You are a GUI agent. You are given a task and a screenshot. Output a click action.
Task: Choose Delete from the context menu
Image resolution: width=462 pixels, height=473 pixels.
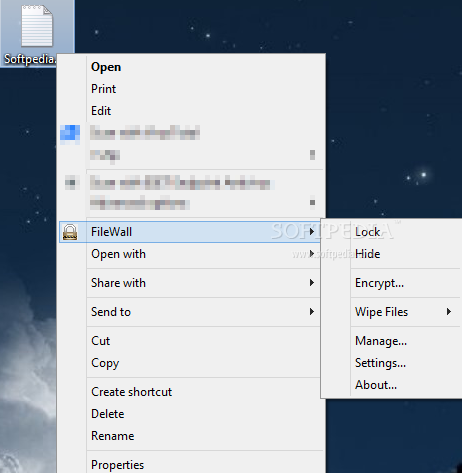(x=190, y=414)
